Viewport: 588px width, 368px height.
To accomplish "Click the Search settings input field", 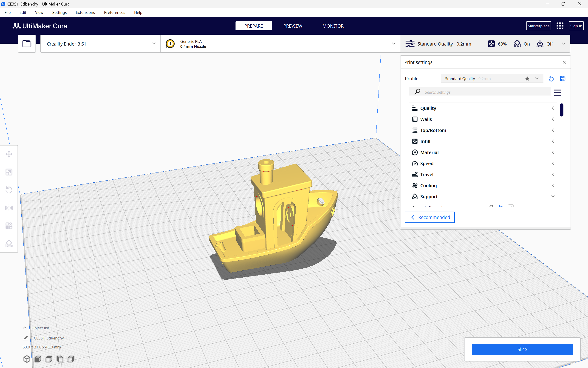I will pyautogui.click(x=480, y=92).
